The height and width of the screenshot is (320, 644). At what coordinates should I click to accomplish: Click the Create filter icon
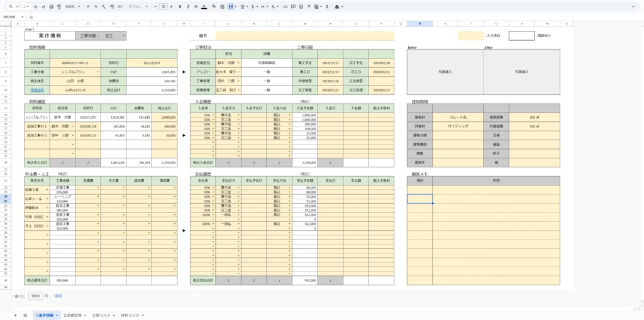click(309, 6)
